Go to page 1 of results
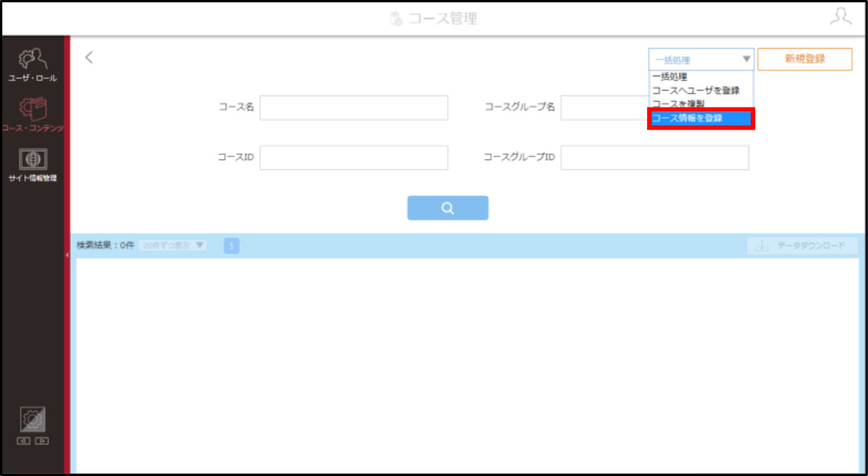 click(x=232, y=246)
